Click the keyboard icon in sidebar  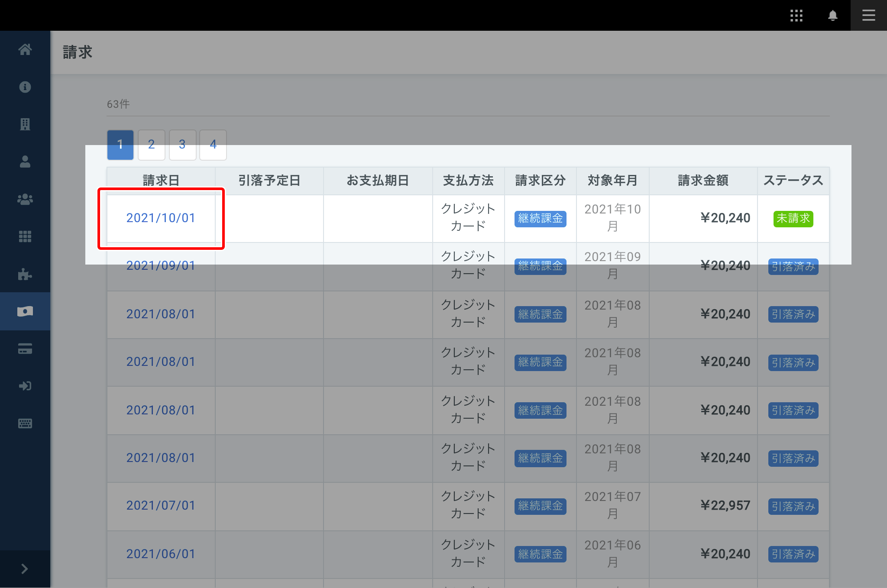25,423
